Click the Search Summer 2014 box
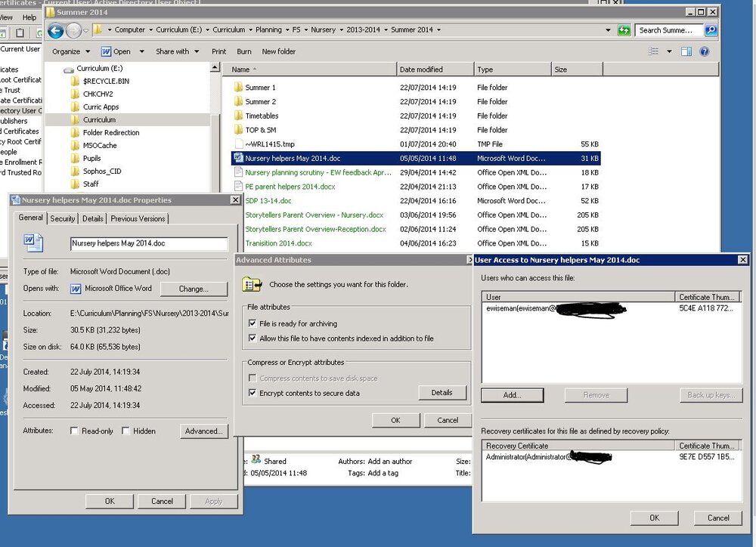 (669, 30)
